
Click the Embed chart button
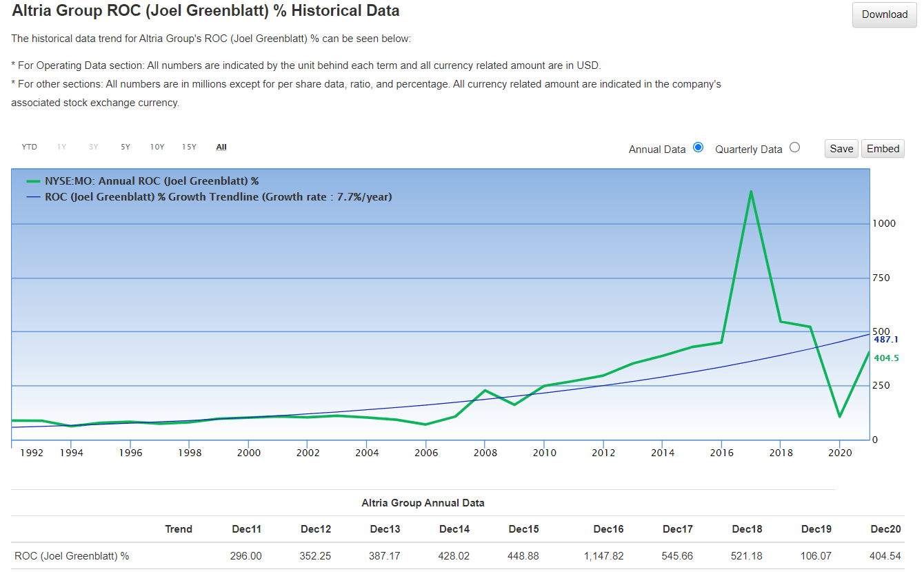[883, 149]
